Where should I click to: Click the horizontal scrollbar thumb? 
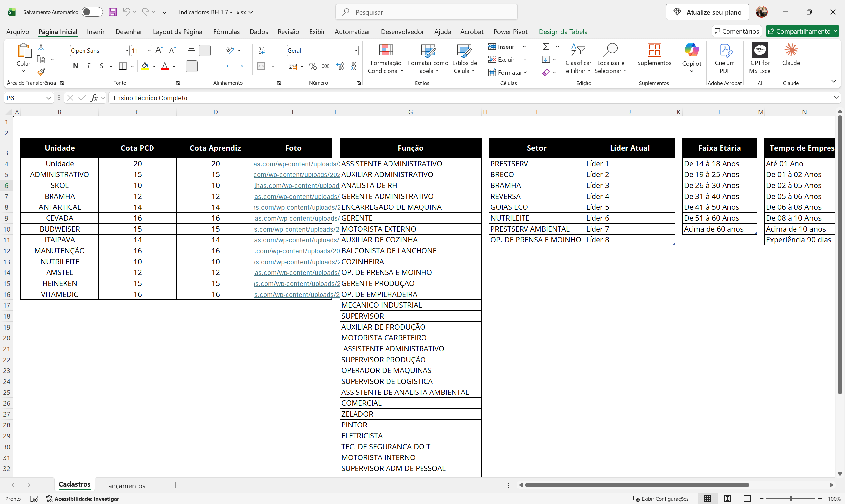pos(637,485)
